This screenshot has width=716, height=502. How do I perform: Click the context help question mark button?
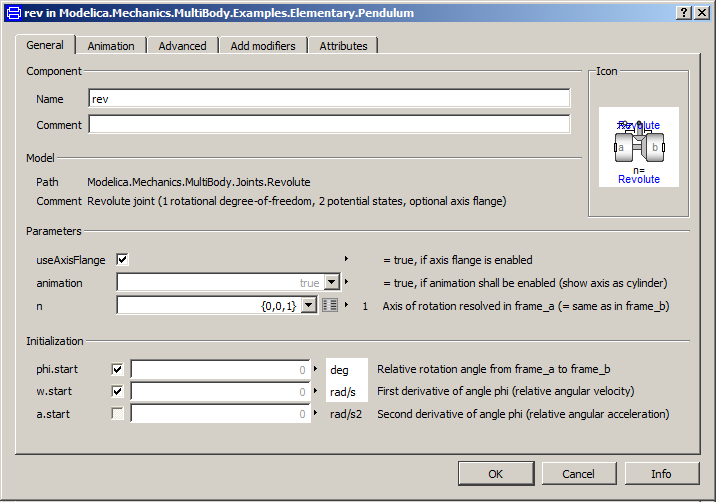coord(683,12)
